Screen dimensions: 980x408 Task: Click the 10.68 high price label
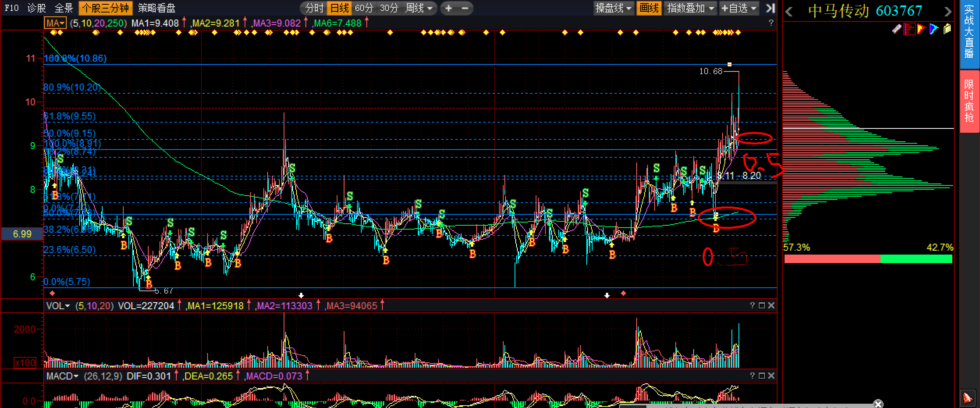click(x=710, y=71)
